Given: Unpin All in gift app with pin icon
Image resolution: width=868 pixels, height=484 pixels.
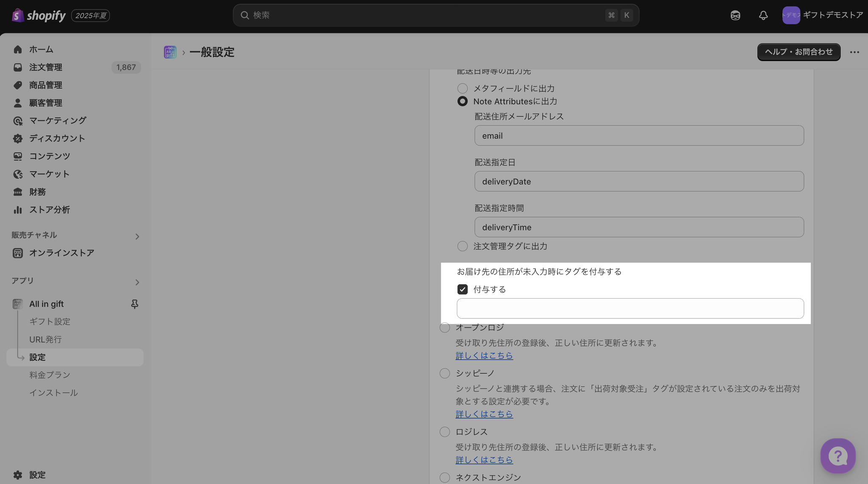Looking at the screenshot, I should (x=135, y=304).
